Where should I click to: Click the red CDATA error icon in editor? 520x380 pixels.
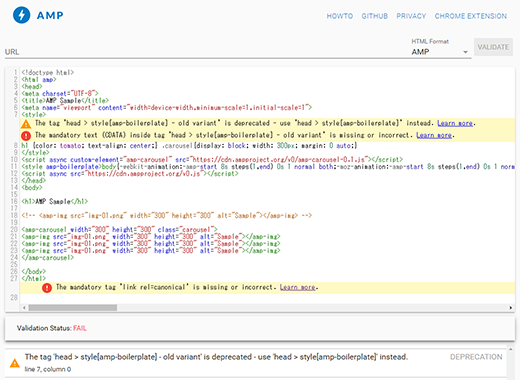pos(26,136)
